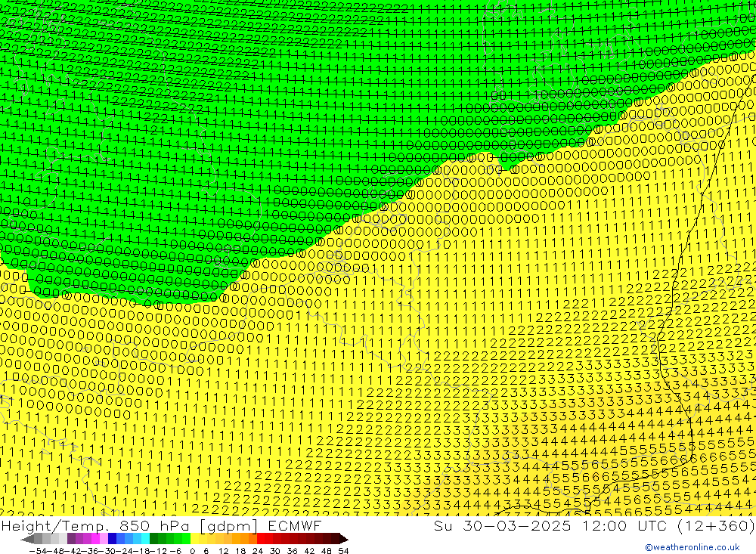Click the dark maroon right arrow end of legend
The width and height of the screenshot is (756, 554).
344,539
